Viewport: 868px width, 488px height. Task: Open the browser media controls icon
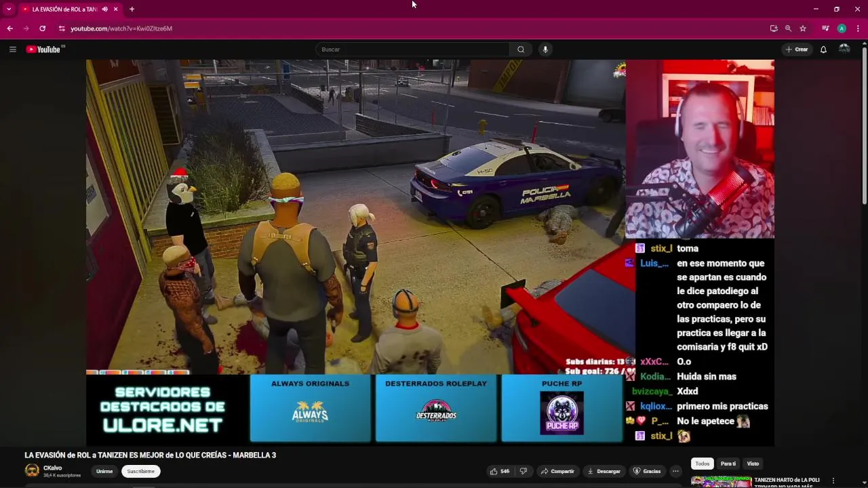tap(825, 28)
